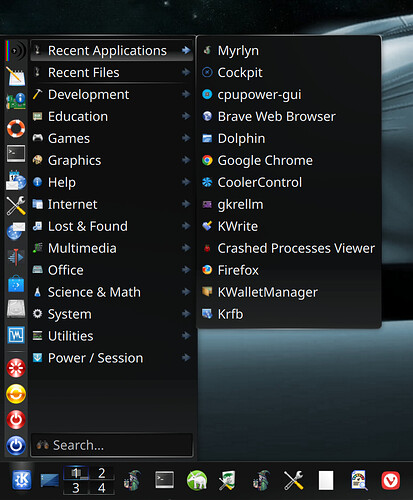Launch Brave Web Browser
This screenshot has height=500, width=413.
pos(289,116)
